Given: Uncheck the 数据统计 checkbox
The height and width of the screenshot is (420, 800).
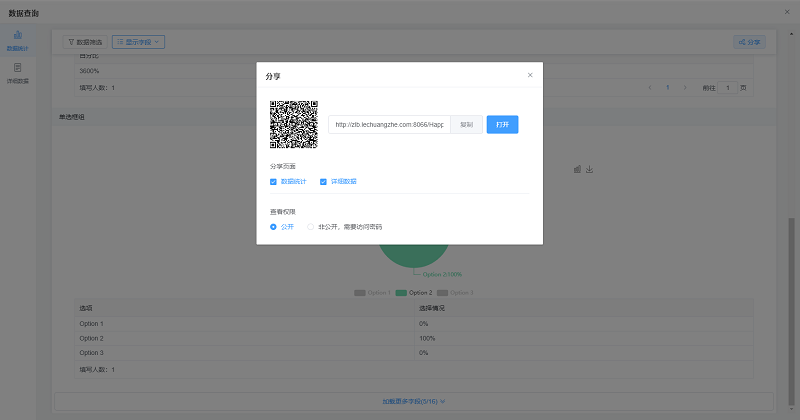Looking at the screenshot, I should [273, 182].
